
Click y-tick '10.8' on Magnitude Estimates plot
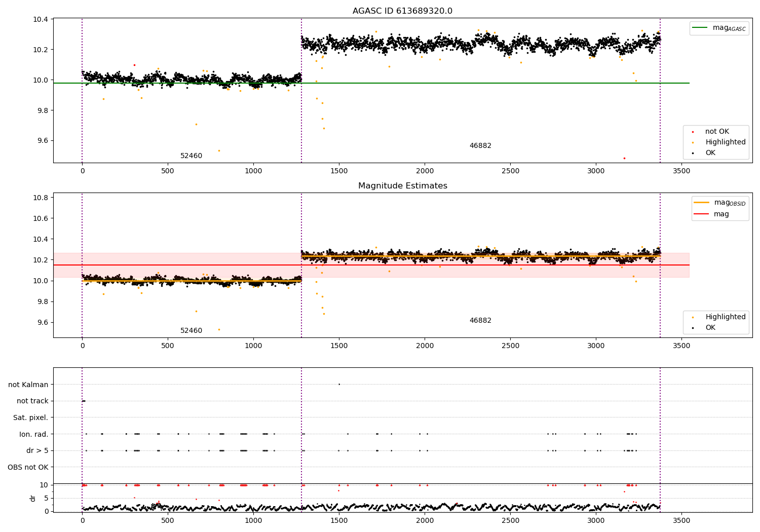click(40, 198)
